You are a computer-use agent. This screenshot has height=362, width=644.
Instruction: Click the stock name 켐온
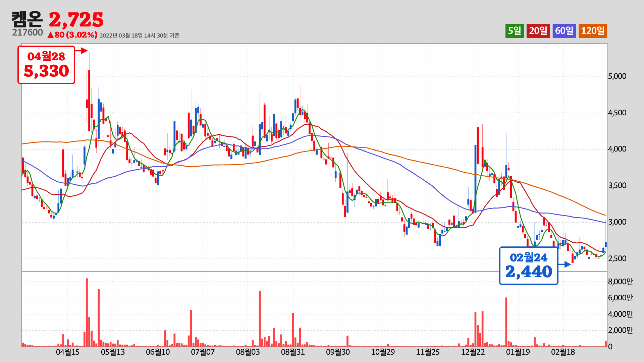click(x=27, y=19)
